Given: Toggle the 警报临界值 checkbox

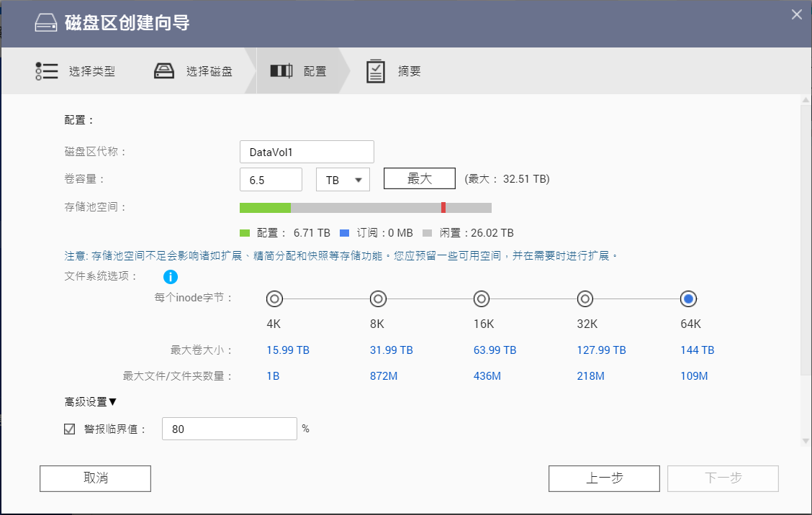Looking at the screenshot, I should click(70, 429).
